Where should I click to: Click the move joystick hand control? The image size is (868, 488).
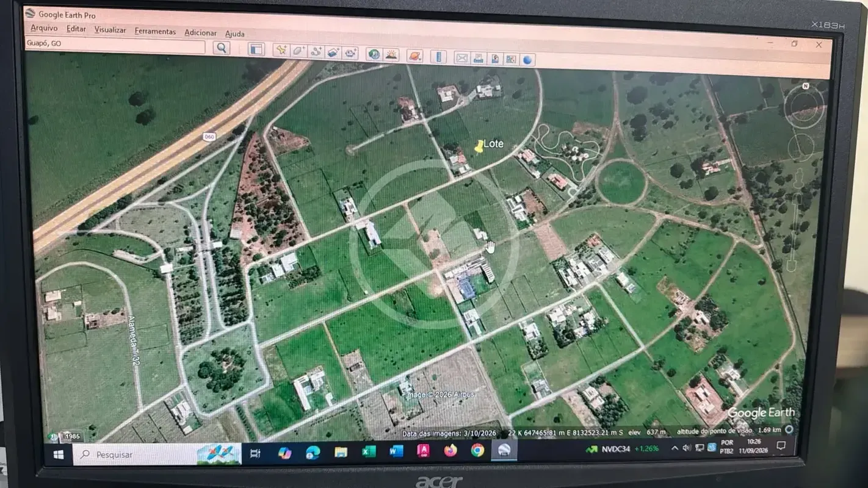coord(800,148)
